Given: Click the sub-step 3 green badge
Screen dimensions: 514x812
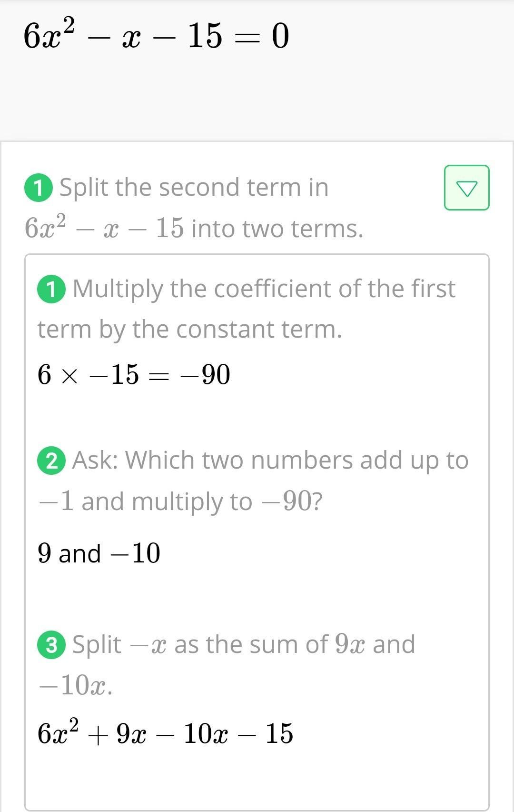Looking at the screenshot, I should click(51, 645).
